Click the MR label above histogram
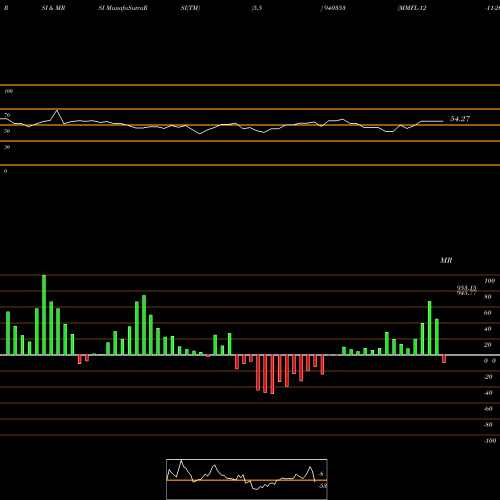The image size is (500, 500). pyautogui.click(x=446, y=260)
